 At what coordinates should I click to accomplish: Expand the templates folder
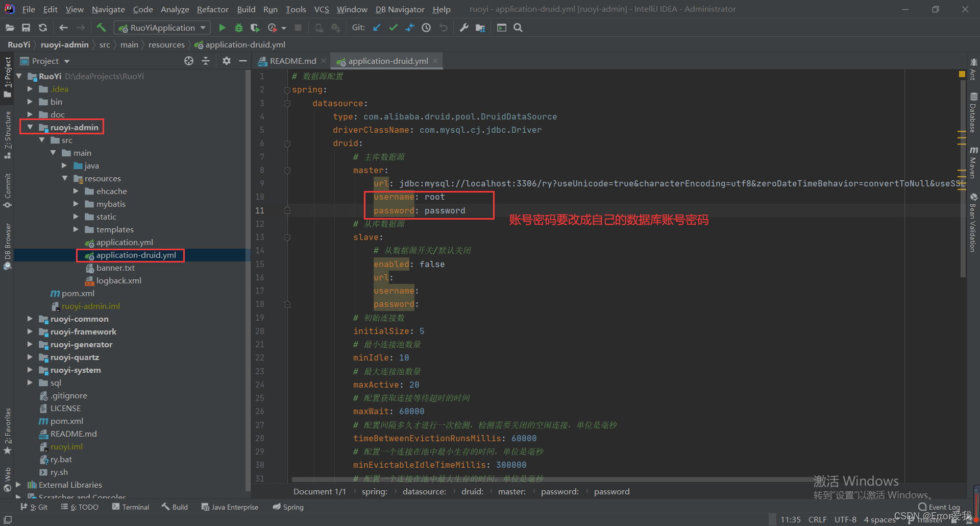point(76,229)
